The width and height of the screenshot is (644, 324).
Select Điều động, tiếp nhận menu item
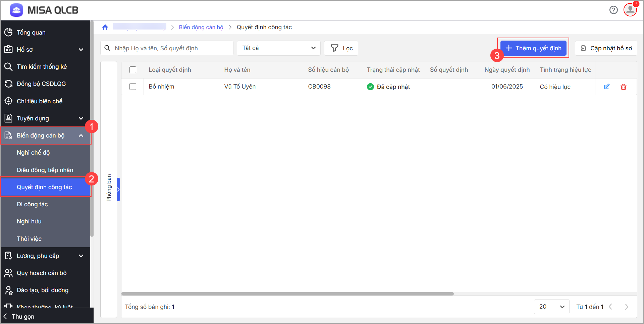45,170
